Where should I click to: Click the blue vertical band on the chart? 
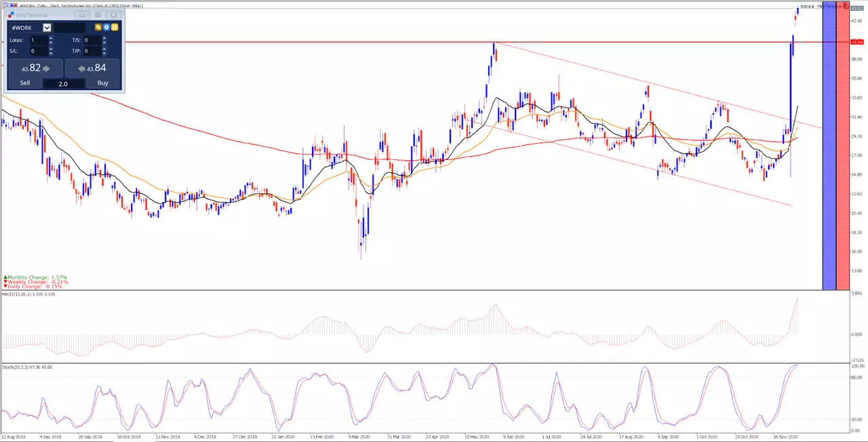pyautogui.click(x=829, y=149)
